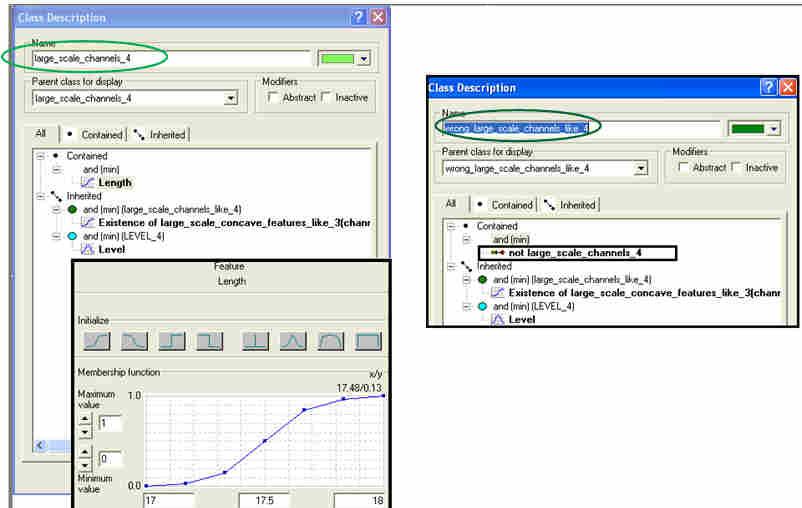
Task: Click the dark green color swatch in the right window
Action: click(747, 129)
